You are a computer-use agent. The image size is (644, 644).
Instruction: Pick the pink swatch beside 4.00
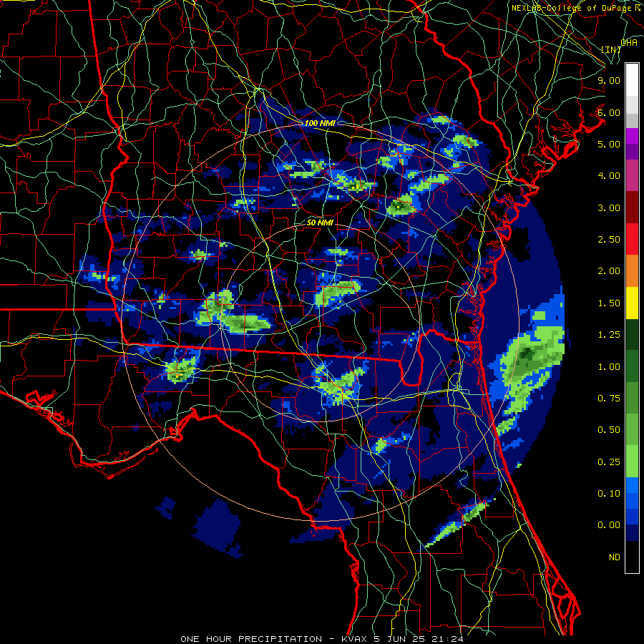tap(632, 176)
